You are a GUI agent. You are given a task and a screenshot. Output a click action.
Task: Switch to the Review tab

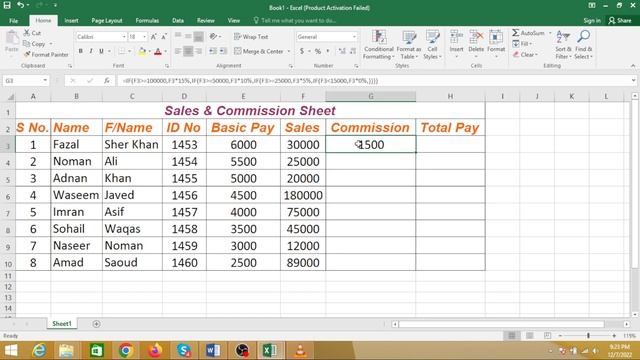[205, 20]
